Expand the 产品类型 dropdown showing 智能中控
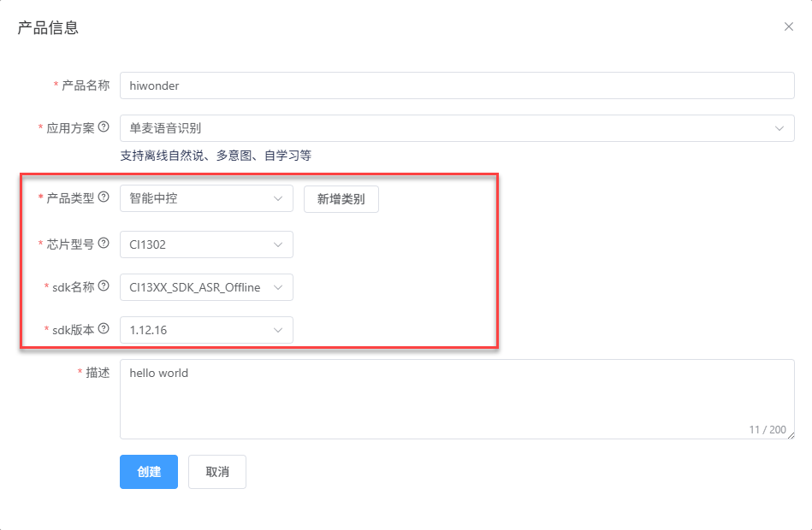812x530 pixels. tap(206, 198)
